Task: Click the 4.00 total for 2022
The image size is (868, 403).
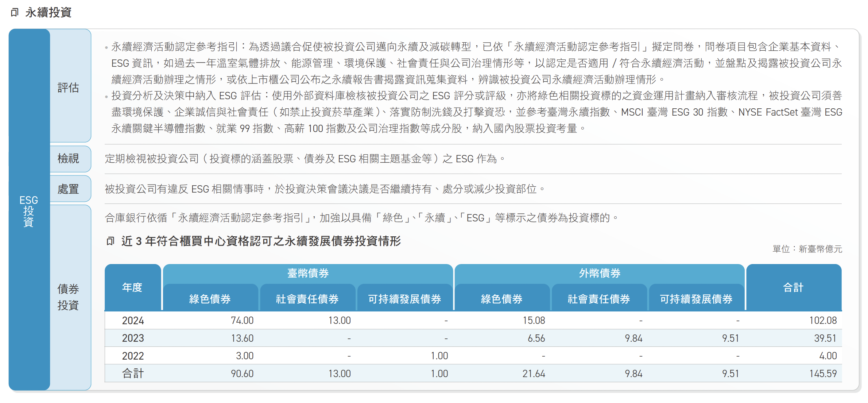Action: [828, 356]
